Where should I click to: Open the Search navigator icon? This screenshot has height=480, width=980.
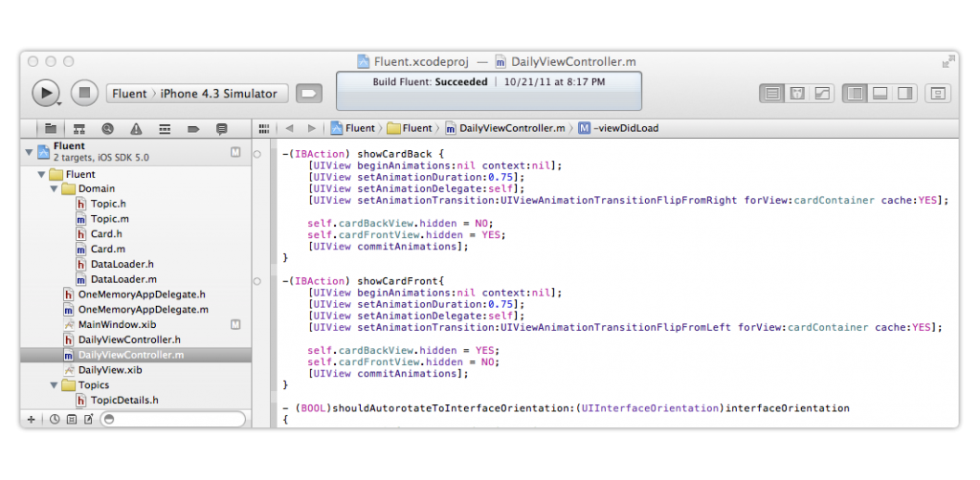[107, 128]
